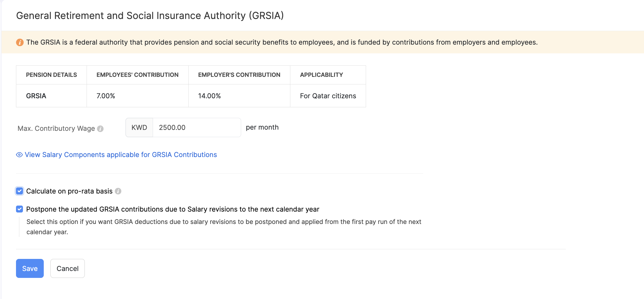Select the Employees' Contribution column header
The image size is (644, 299).
(137, 75)
